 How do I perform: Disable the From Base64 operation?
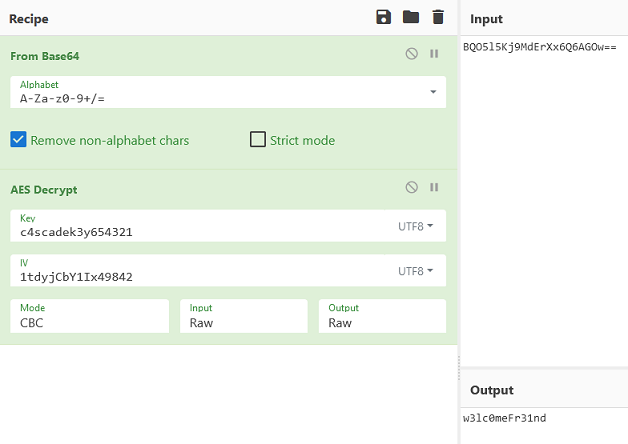pyautogui.click(x=412, y=54)
